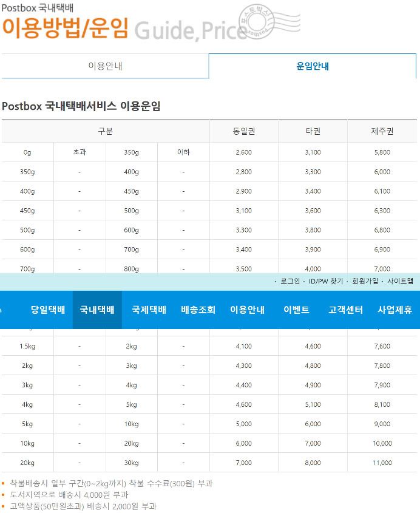Open the 사업제휴 menu
The height and width of the screenshot is (513, 420).
tap(395, 310)
